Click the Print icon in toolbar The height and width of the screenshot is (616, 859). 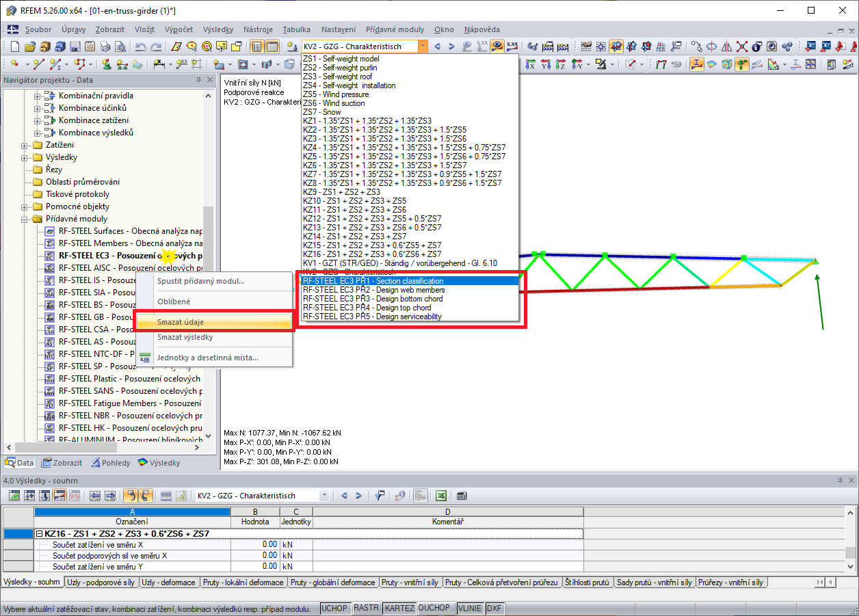(105, 46)
